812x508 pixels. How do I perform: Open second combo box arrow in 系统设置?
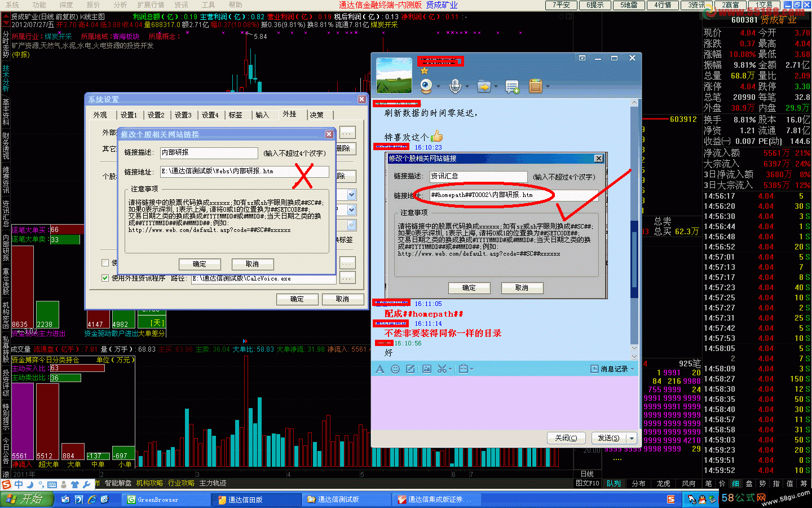pos(352,210)
